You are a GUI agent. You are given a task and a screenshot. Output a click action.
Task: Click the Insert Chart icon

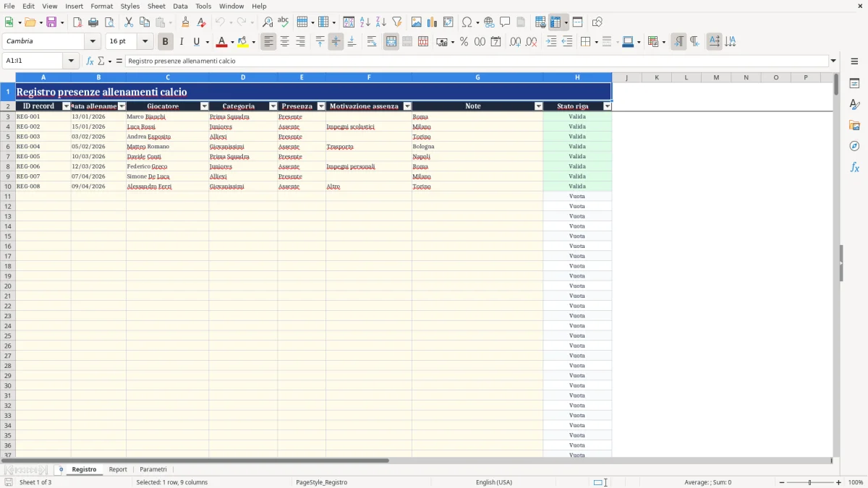[433, 22]
